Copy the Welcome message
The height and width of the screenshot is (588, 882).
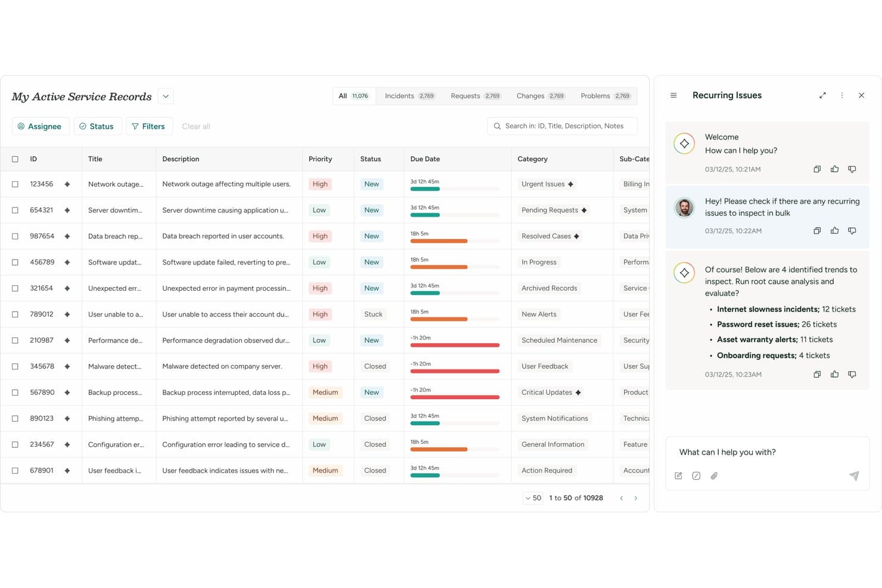(817, 169)
